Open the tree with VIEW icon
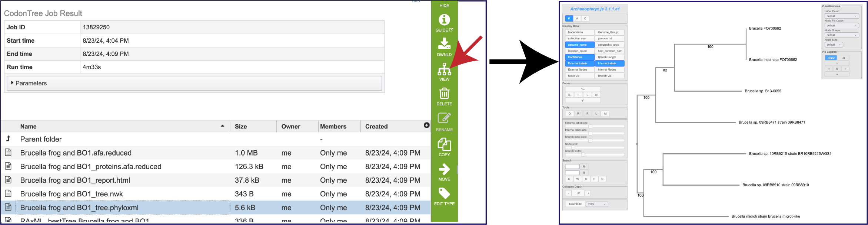 tap(444, 69)
